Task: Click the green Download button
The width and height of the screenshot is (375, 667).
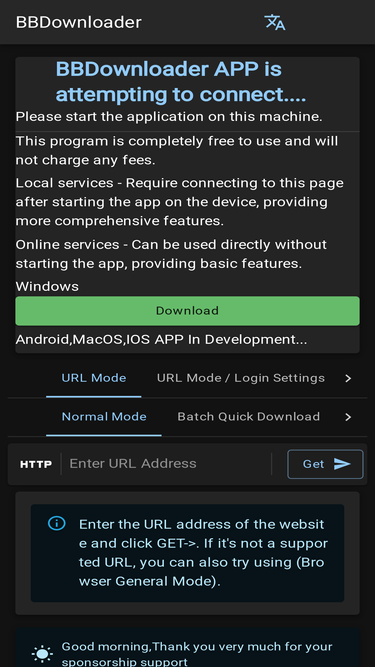Action: [188, 311]
